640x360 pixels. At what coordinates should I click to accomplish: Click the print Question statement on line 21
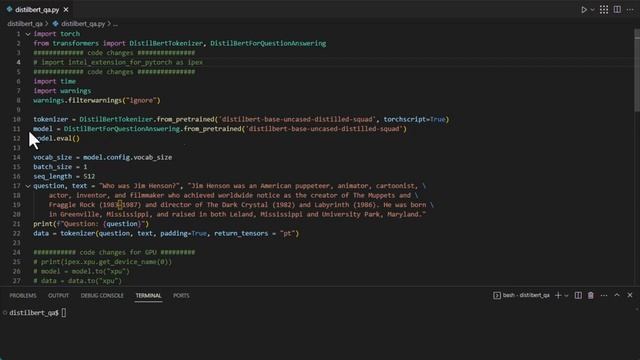tap(91, 224)
